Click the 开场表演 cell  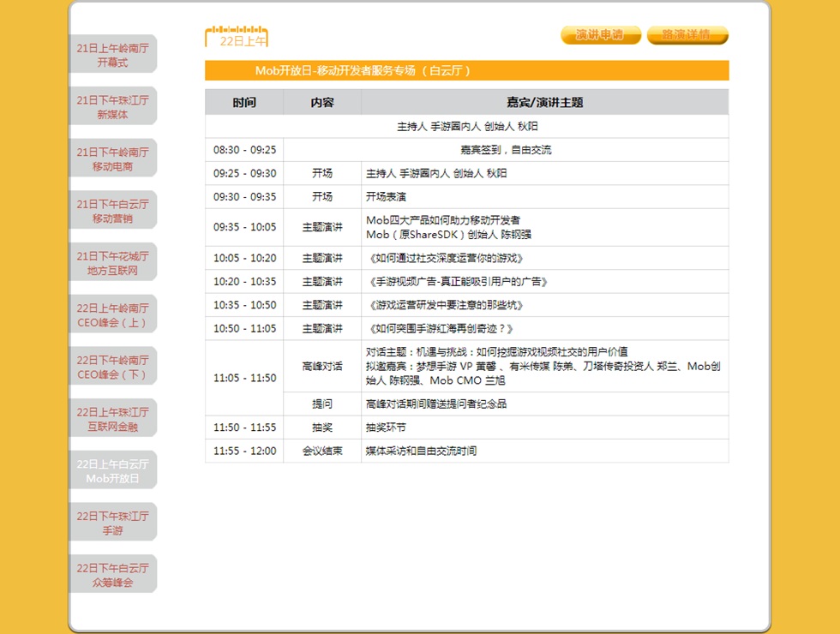click(x=545, y=197)
